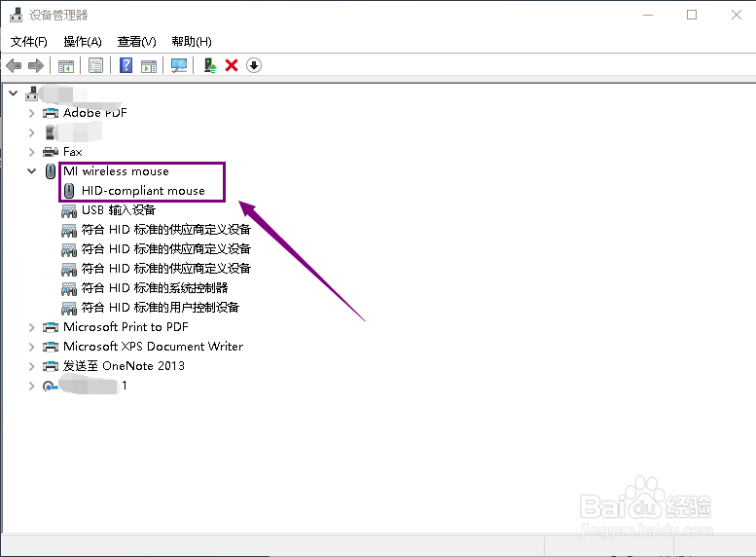Select the second 符合 HID 标准的供应商定义设备 entry
The height and width of the screenshot is (557, 756).
tap(165, 249)
